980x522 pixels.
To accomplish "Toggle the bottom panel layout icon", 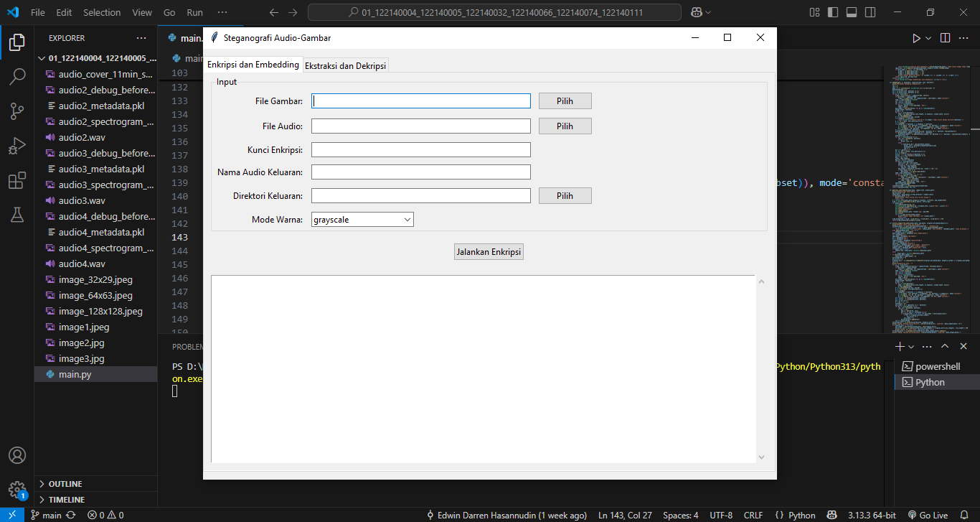I will point(852,12).
